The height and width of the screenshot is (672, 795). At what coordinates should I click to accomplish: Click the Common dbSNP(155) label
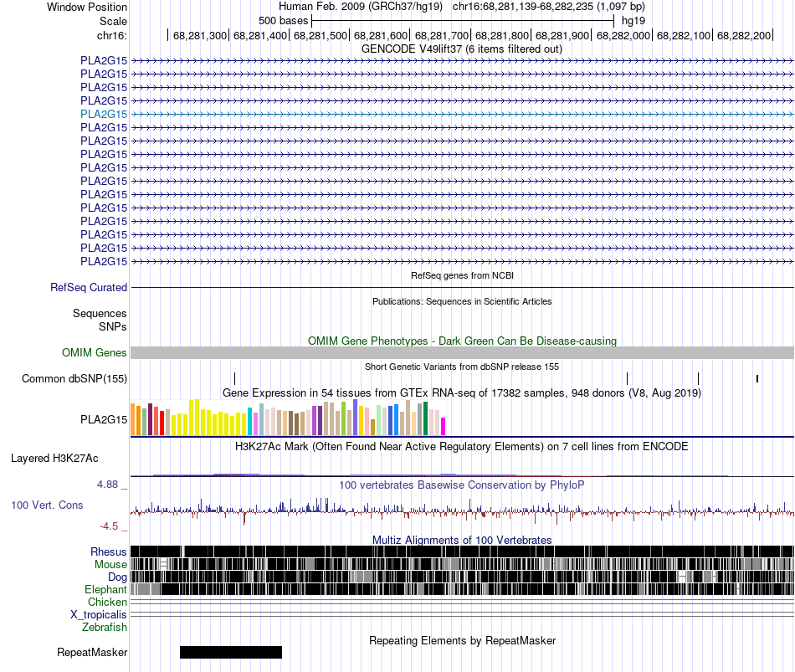74,379
